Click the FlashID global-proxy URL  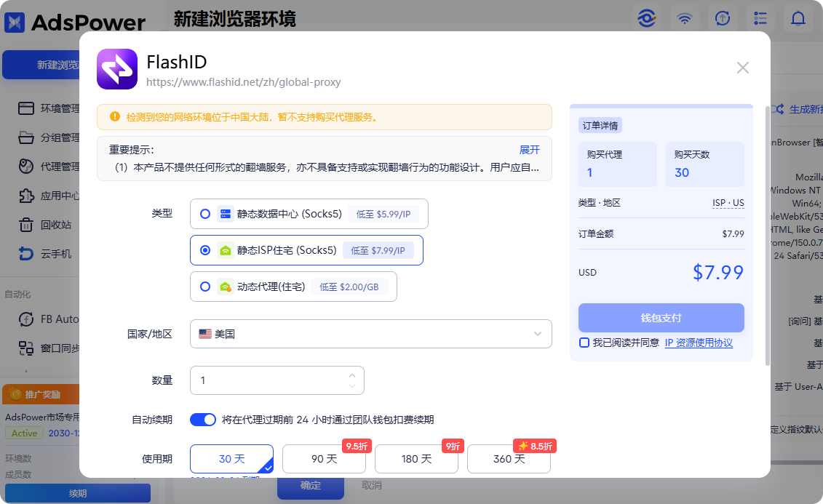click(244, 82)
